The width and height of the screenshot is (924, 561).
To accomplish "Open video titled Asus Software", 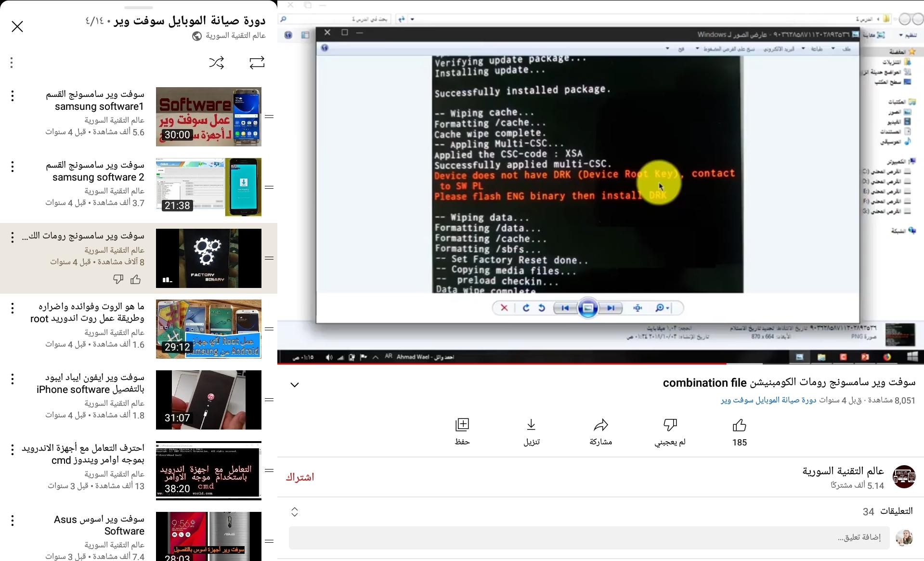I will click(x=99, y=525).
